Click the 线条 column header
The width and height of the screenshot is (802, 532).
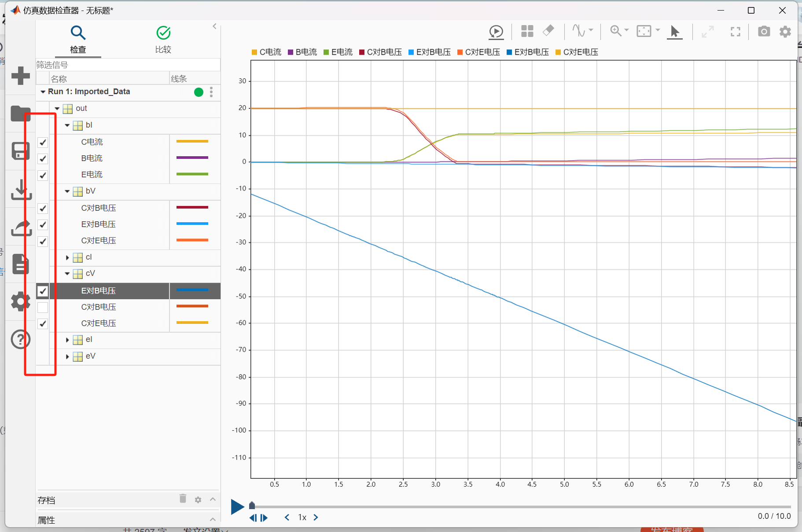point(195,79)
